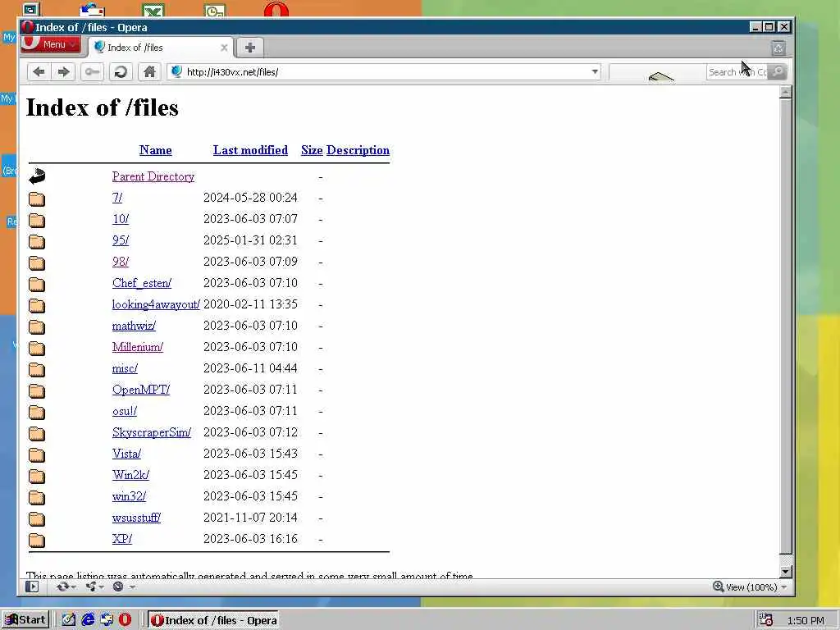
Task: Click the folder icon beside Chef_esten/
Action: [x=36, y=284]
